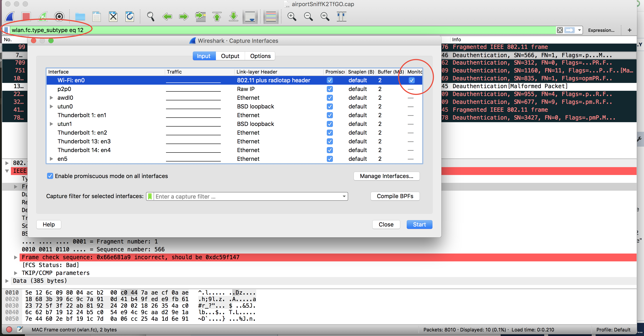Select the Thunderbolt 13: en3 interface row
Image resolution: width=644 pixels, height=336 pixels.
[234, 141]
